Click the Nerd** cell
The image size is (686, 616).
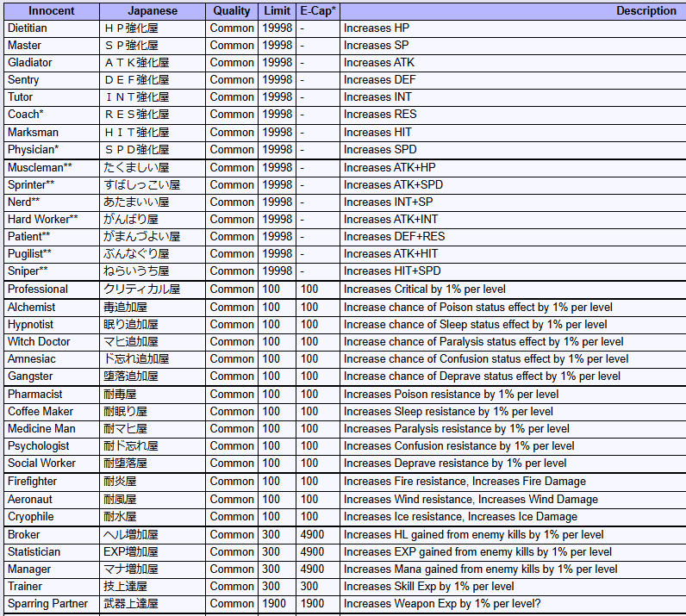pyautogui.click(x=52, y=202)
